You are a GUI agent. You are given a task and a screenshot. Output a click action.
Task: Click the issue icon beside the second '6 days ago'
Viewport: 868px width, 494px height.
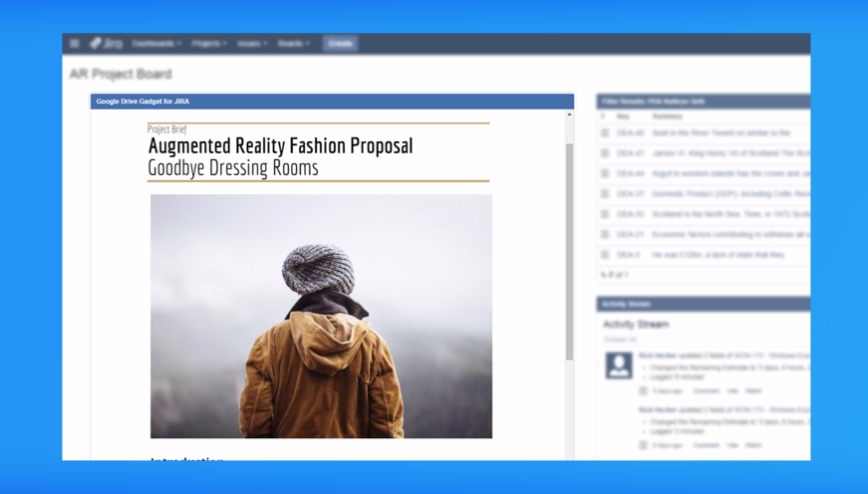643,445
